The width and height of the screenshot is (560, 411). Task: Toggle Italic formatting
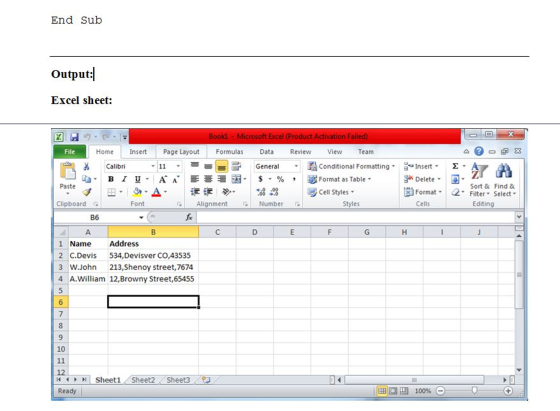pyautogui.click(x=124, y=179)
